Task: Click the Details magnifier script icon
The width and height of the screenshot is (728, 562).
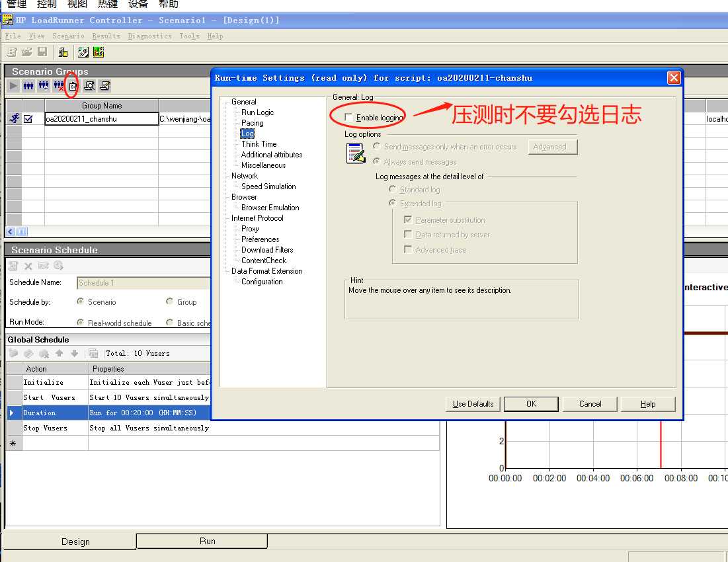Action: 89,85
